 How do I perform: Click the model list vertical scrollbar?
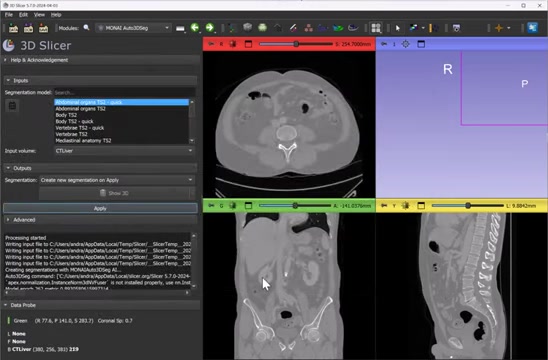coord(192,121)
